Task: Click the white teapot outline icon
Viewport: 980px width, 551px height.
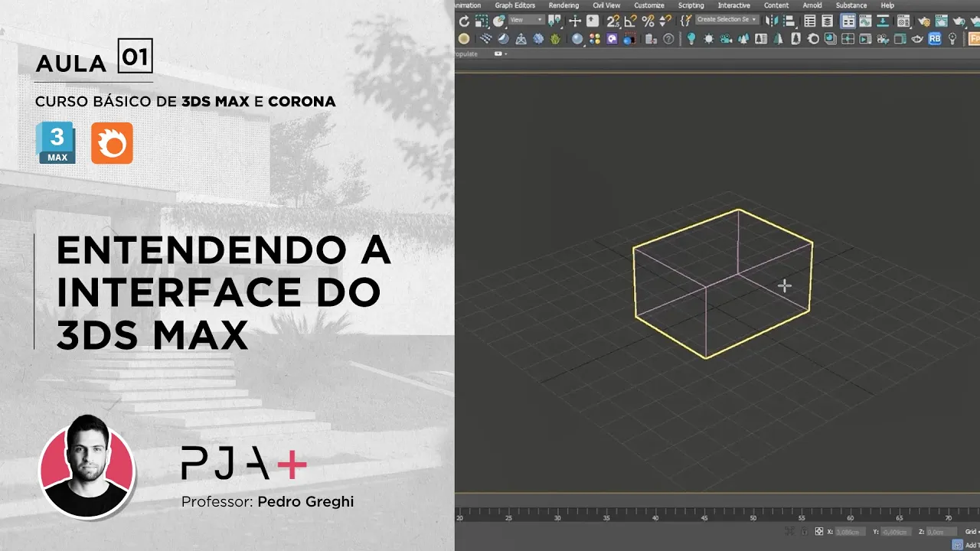Action: pyautogui.click(x=916, y=38)
